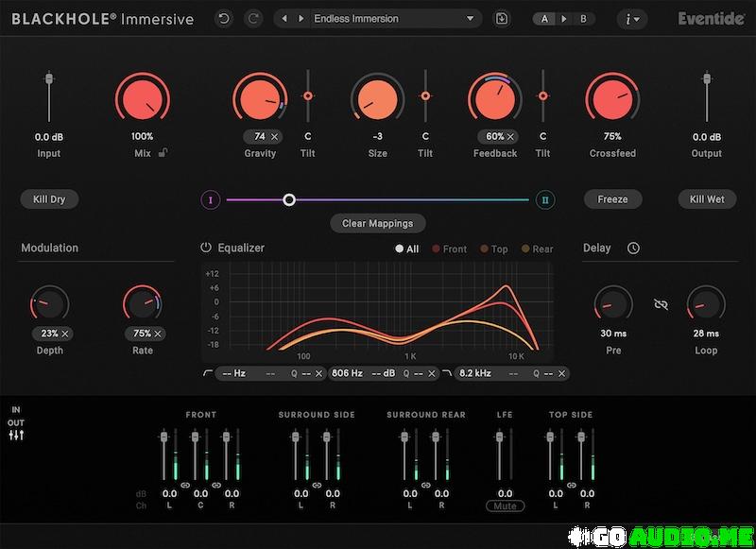Click the Pre delay knob
This screenshot has height=549, width=756.
point(613,304)
